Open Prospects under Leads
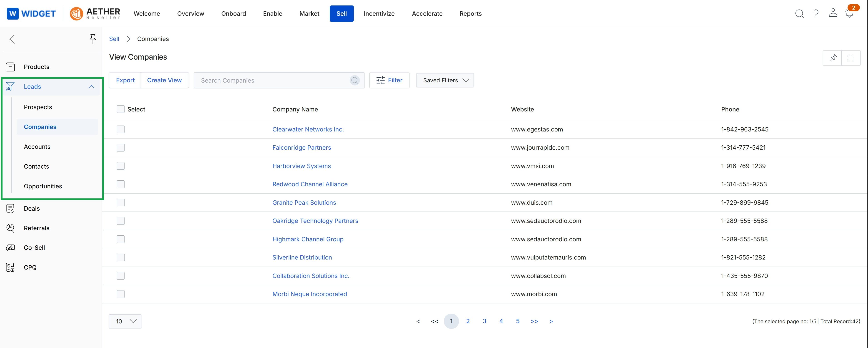This screenshot has width=868, height=348. [x=38, y=107]
